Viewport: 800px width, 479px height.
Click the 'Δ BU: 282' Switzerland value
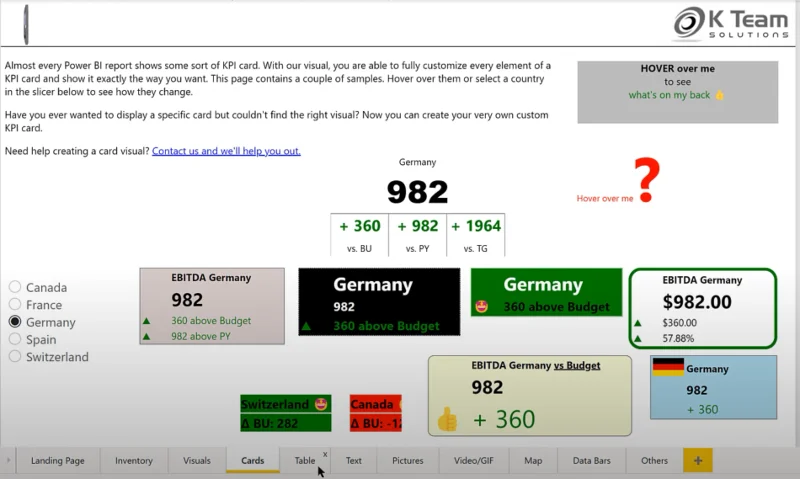[270, 423]
